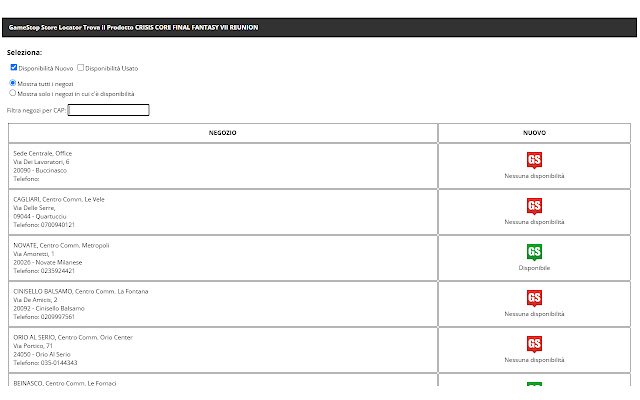Image resolution: width=640 pixels, height=400 pixels.
Task: Click the NEGOZIO column header
Action: [x=222, y=133]
